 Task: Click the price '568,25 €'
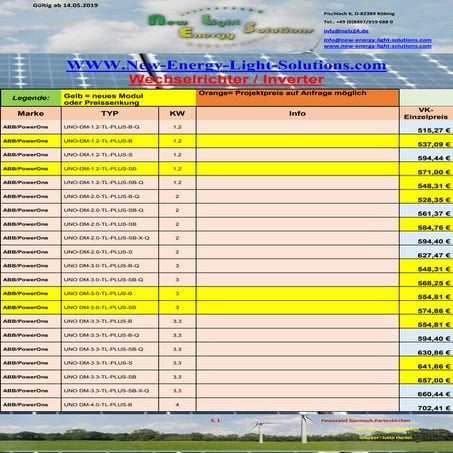click(434, 283)
